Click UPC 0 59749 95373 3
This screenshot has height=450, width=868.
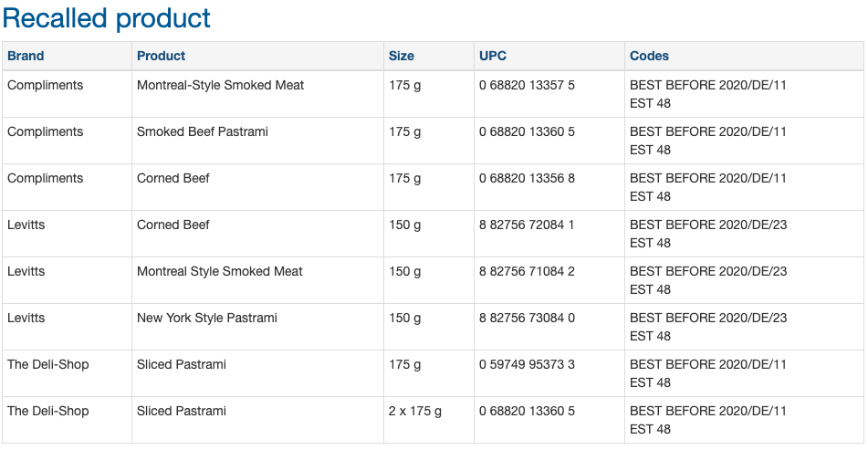pyautogui.click(x=527, y=364)
